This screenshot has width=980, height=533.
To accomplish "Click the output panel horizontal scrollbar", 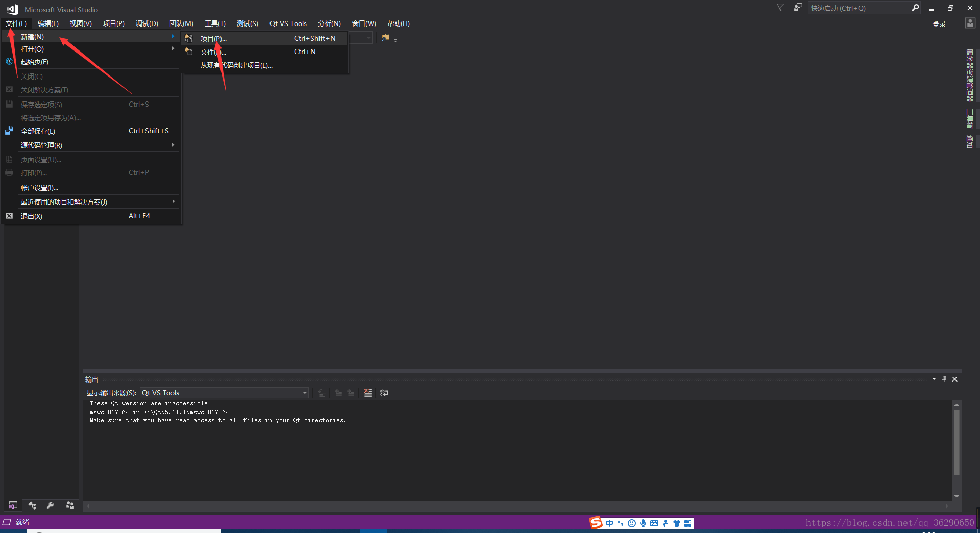I will click(x=517, y=506).
